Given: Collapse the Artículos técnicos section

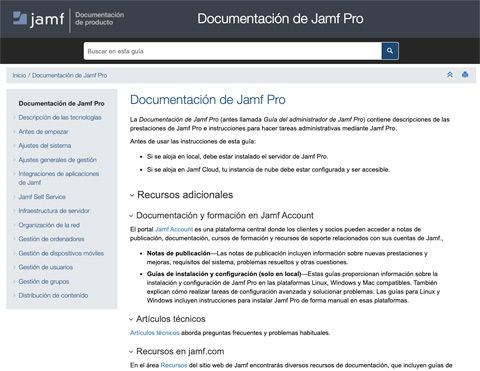Looking at the screenshot, I should 131,319.
